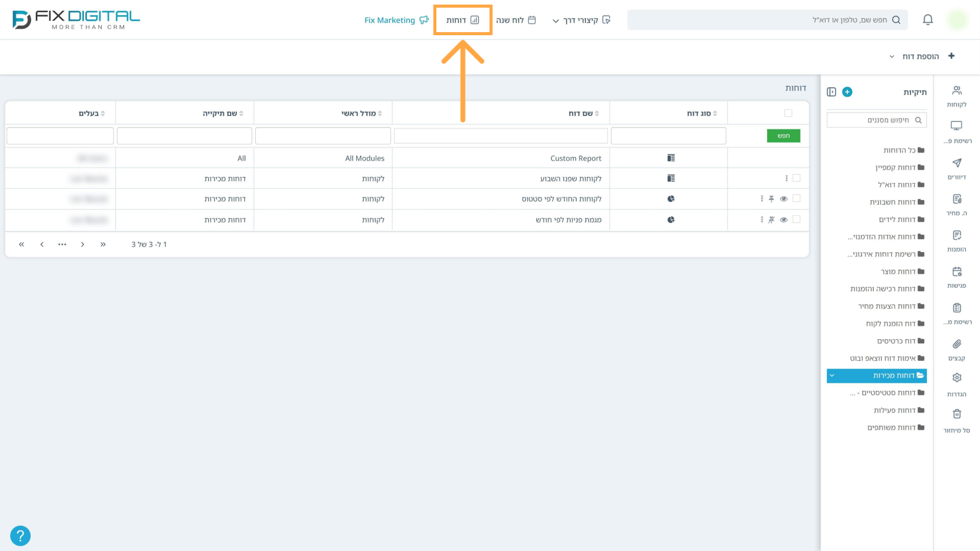Toggle the header select-all checkbox
The width and height of the screenshot is (980, 551).
tap(788, 113)
